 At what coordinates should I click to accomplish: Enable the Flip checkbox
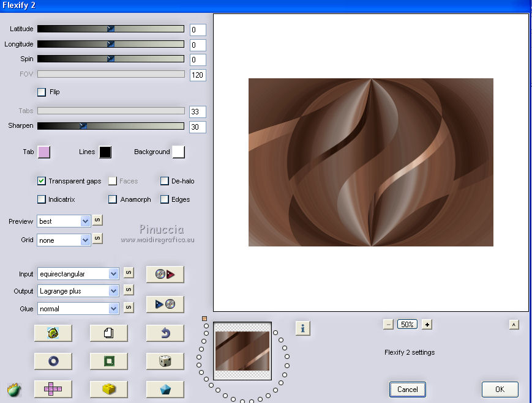pos(42,92)
